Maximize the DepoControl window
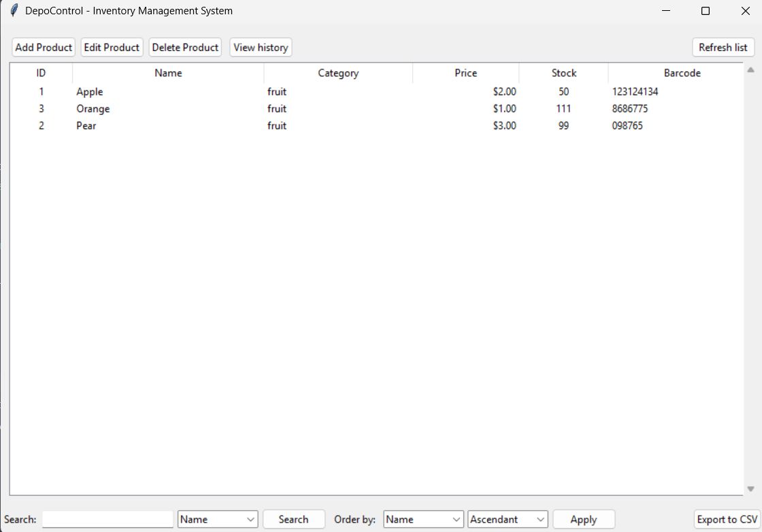This screenshot has height=532, width=762. click(x=706, y=11)
